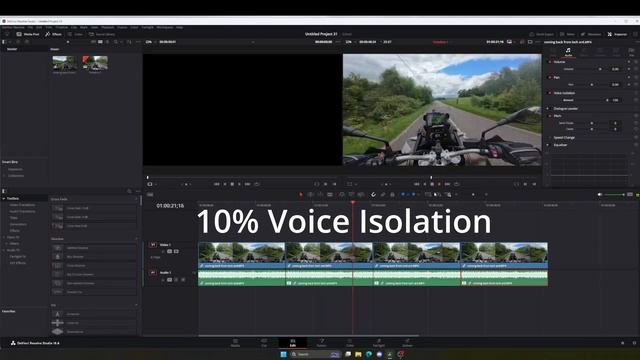640x360 pixels.
Task: Select the timeline Selection mode tool
Action: [301, 195]
